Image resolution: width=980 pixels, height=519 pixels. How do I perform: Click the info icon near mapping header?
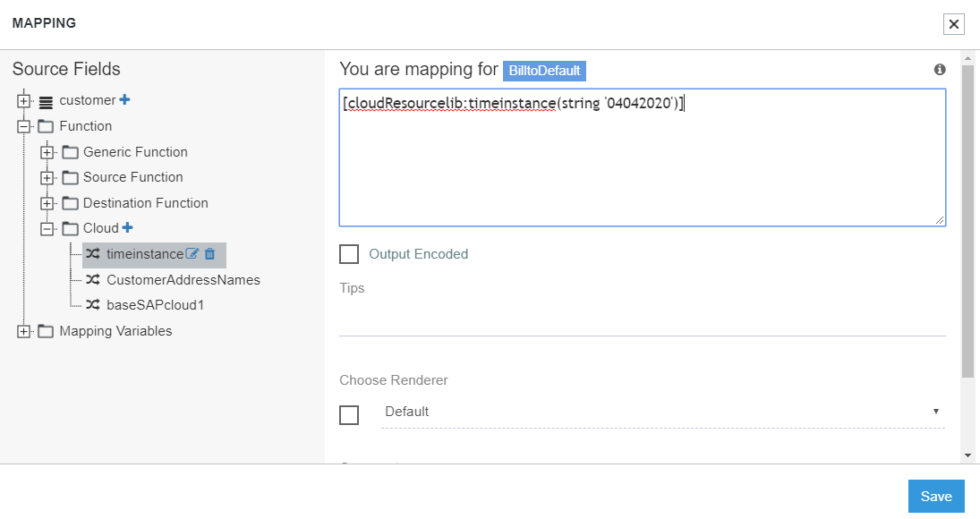(940, 70)
